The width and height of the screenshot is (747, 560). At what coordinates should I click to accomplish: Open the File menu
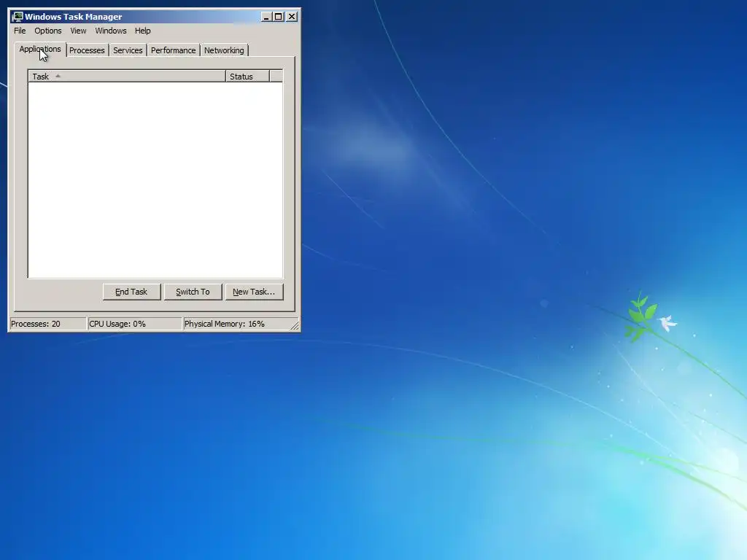20,31
